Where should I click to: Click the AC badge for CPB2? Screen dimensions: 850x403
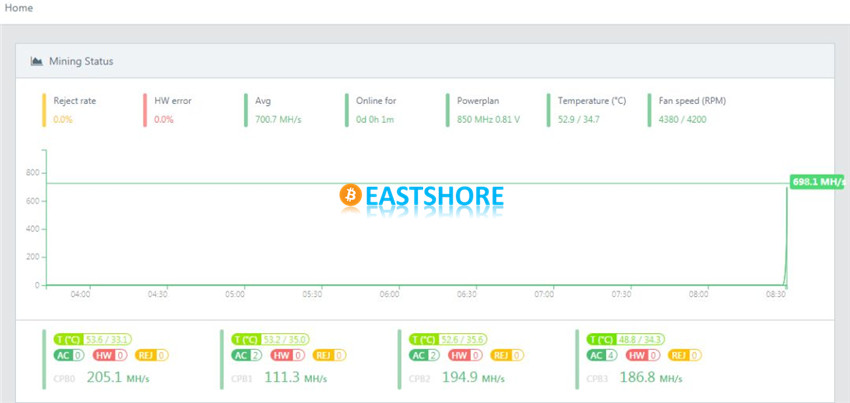424,356
